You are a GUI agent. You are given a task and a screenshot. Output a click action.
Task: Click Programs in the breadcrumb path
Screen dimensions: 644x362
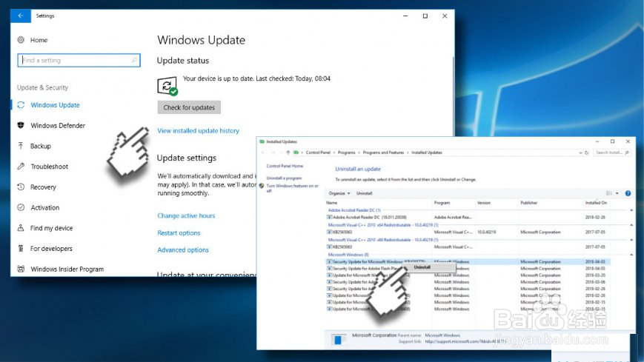tap(346, 152)
